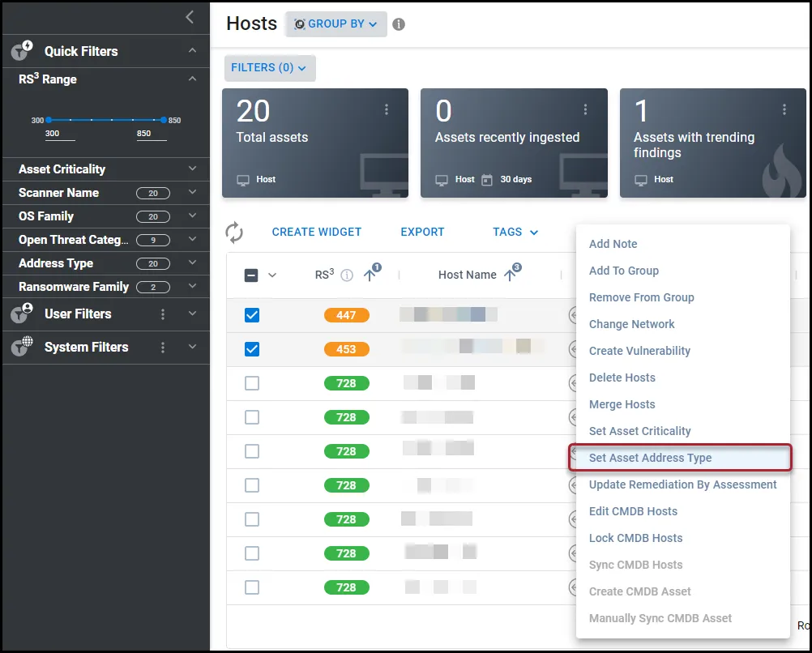Click the Create Widget button

pyautogui.click(x=316, y=232)
